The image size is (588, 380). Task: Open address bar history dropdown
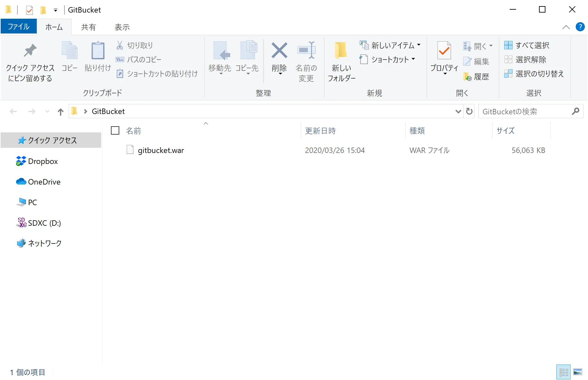point(458,111)
